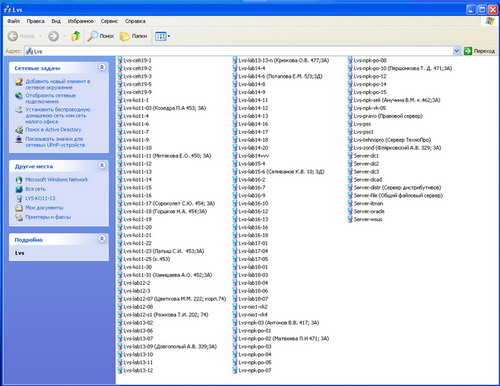Select computer icon Lvs-zond
This screenshot has width=500, height=386.
pyautogui.click(x=350, y=148)
